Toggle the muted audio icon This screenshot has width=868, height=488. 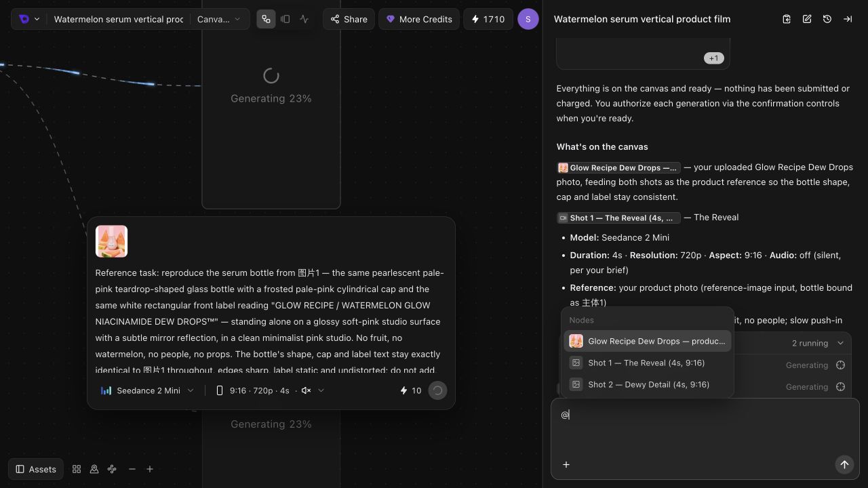coord(307,390)
